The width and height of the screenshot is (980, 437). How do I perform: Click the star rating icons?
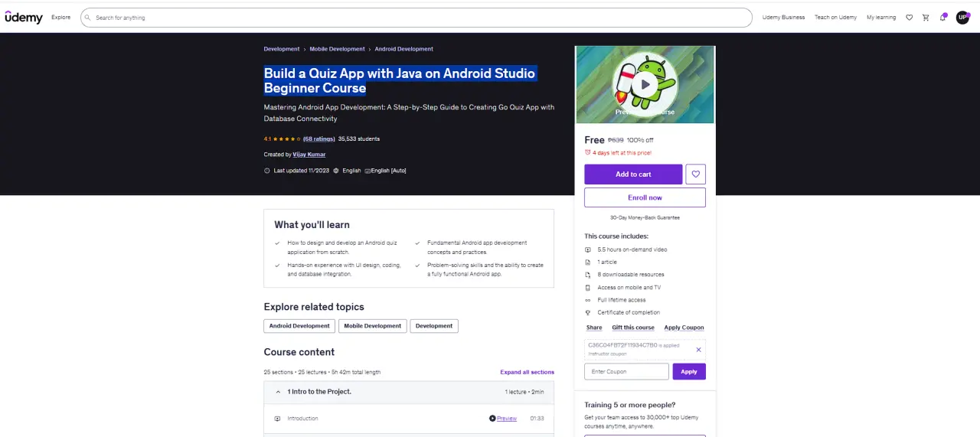[x=286, y=139]
